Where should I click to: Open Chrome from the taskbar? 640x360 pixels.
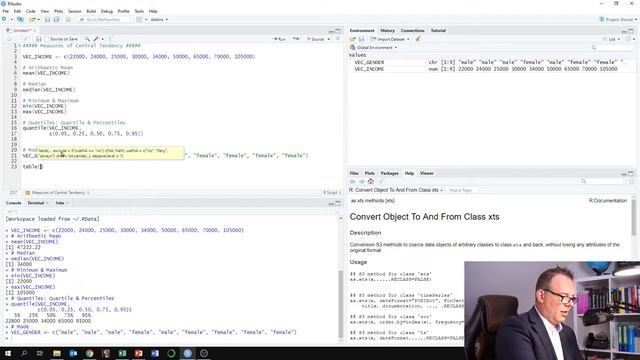[89, 353]
